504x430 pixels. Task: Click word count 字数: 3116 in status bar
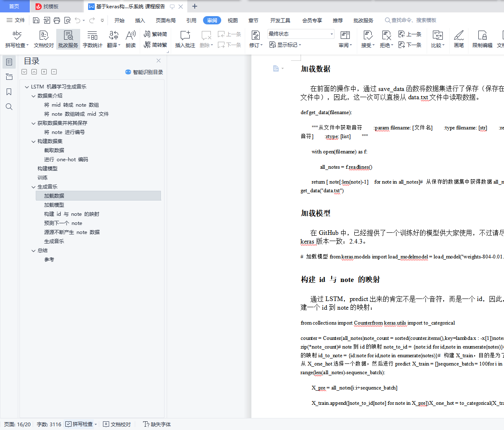[x=49, y=424]
